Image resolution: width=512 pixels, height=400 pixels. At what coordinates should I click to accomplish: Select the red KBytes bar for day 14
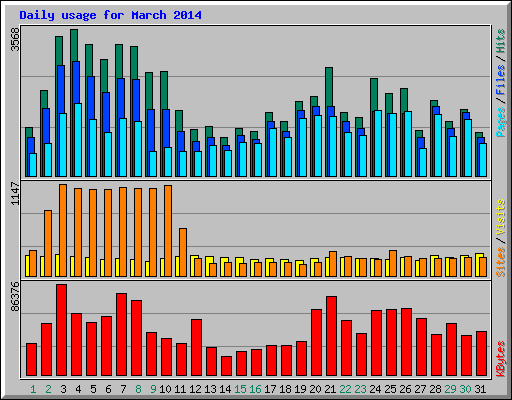pyautogui.click(x=226, y=366)
